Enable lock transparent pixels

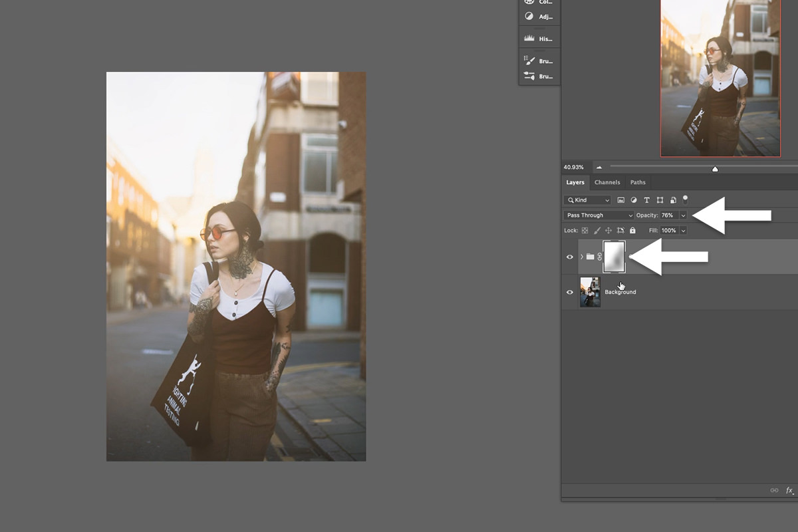pyautogui.click(x=585, y=230)
